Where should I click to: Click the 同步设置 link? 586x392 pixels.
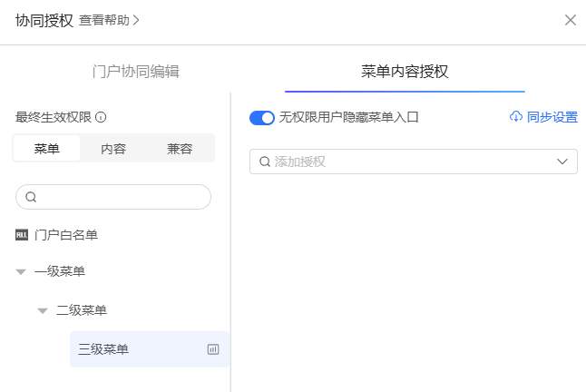point(552,117)
